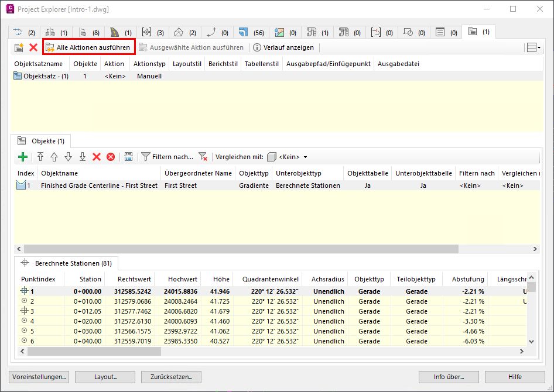Select the 'Berechnete Stationen (81)' tab
The image size is (554, 392).
(x=66, y=263)
